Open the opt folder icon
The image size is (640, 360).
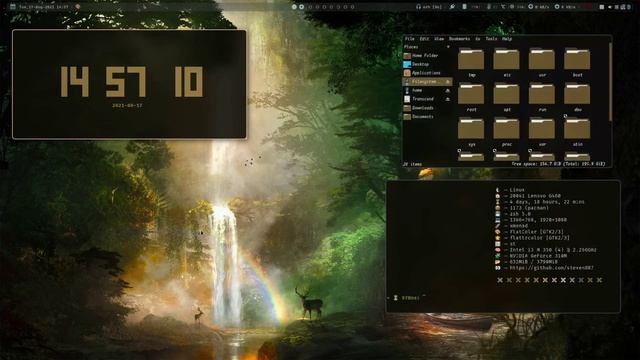tap(507, 94)
